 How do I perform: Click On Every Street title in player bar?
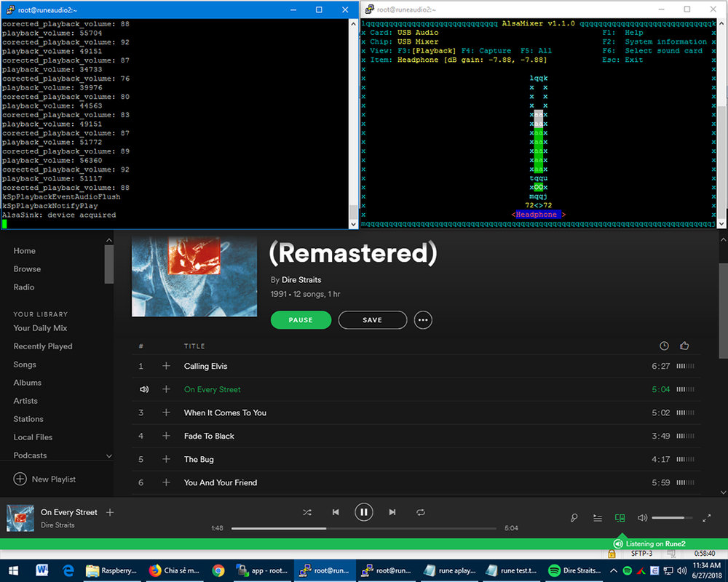tap(69, 512)
